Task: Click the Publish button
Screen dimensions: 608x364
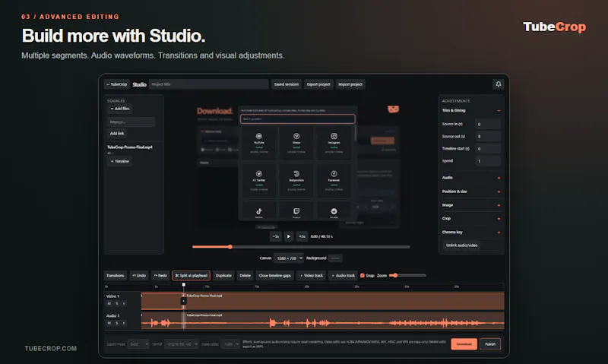Action: pos(490,343)
